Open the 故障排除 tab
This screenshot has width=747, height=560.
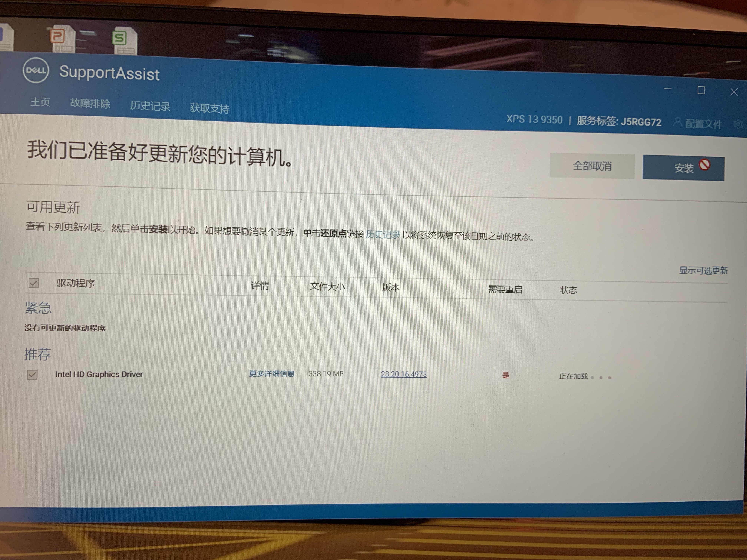[x=90, y=104]
